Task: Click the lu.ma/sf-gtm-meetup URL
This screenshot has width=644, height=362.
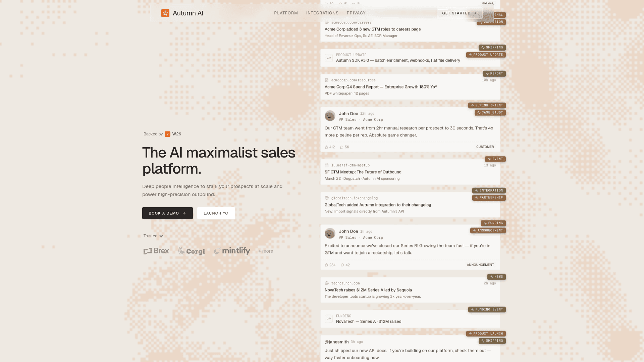Action: [x=350, y=165]
